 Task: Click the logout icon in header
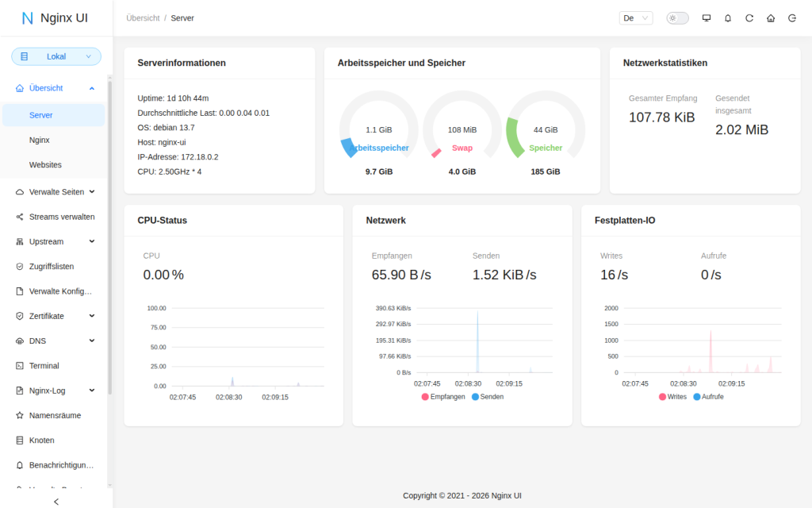click(x=792, y=18)
